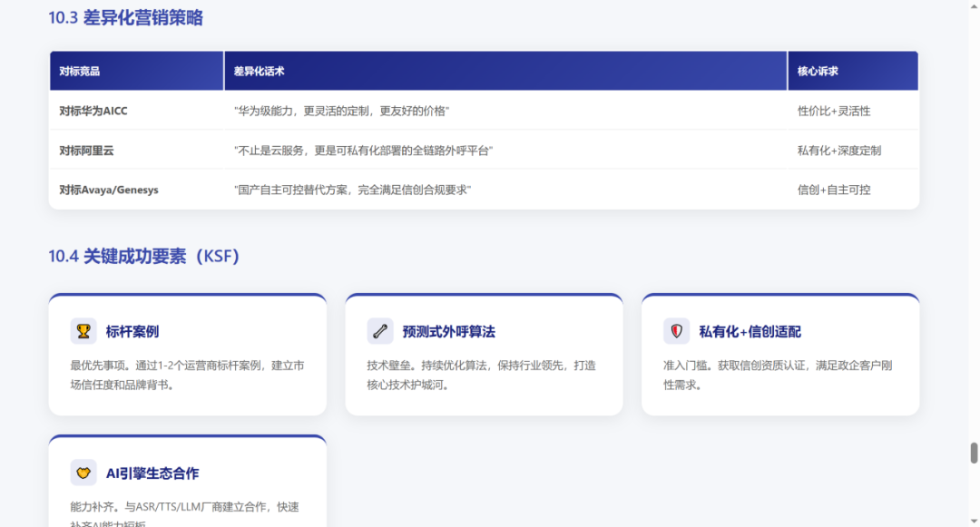Click the wrench icon beside 预测式外呼算法
This screenshot has height=527, width=980.
(x=380, y=331)
